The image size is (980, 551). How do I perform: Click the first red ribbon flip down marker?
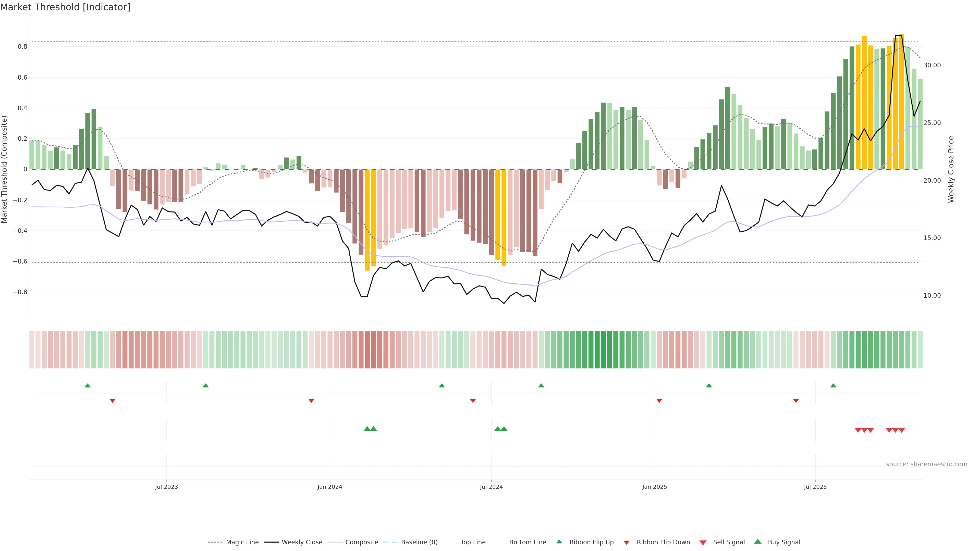click(112, 401)
